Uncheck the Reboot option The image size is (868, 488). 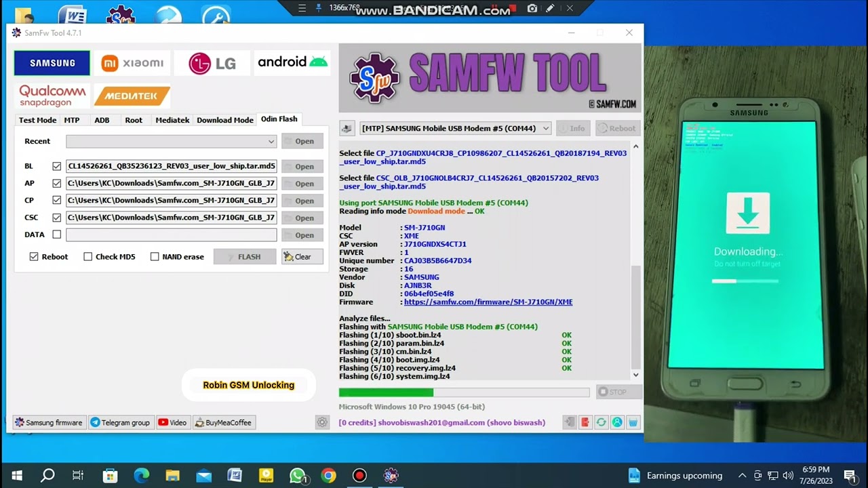click(x=34, y=257)
